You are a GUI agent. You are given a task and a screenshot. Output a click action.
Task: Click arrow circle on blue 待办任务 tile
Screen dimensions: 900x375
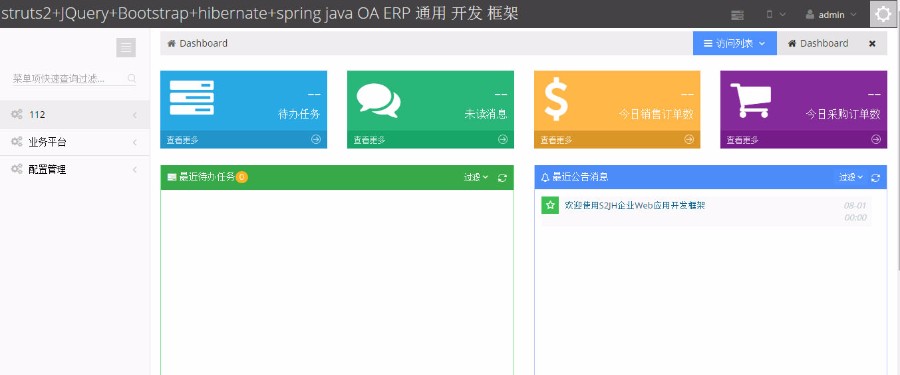click(x=316, y=139)
